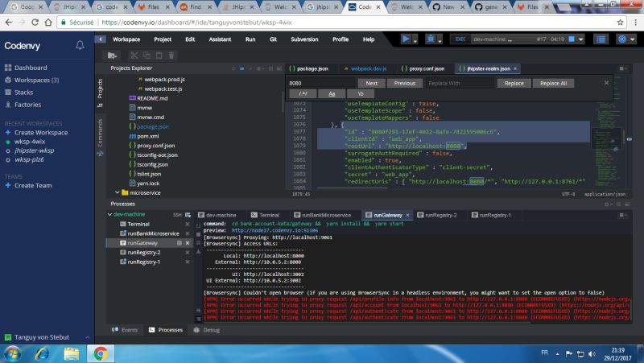Click the Delete trash toolbar icon
Screen dimensions: 644x363
(171, 55)
